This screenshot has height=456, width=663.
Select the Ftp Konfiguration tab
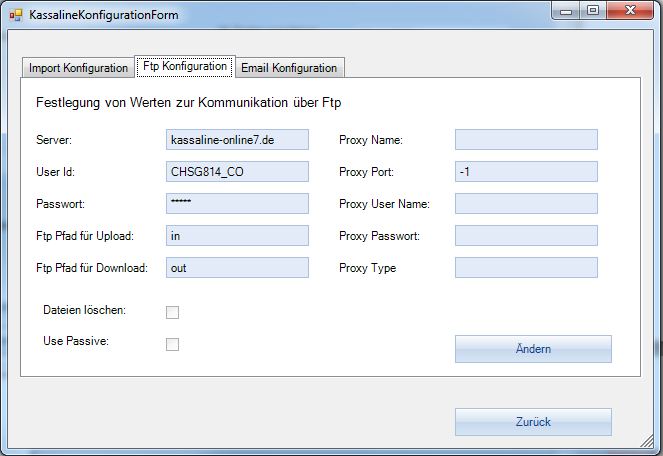(x=185, y=67)
